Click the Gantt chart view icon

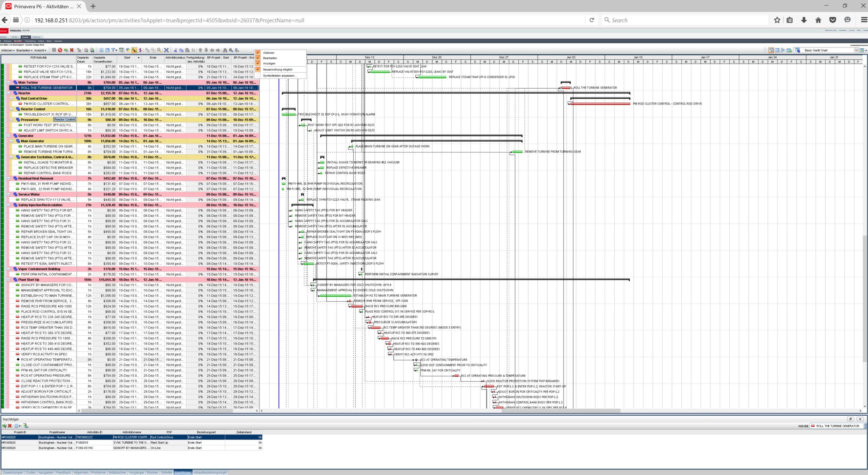(771, 50)
